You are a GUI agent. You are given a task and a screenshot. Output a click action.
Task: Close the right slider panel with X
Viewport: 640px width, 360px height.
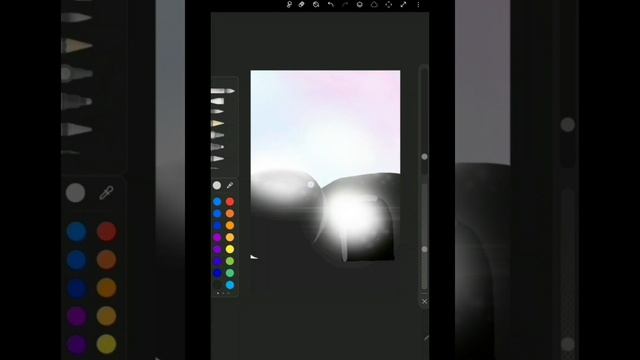[424, 301]
